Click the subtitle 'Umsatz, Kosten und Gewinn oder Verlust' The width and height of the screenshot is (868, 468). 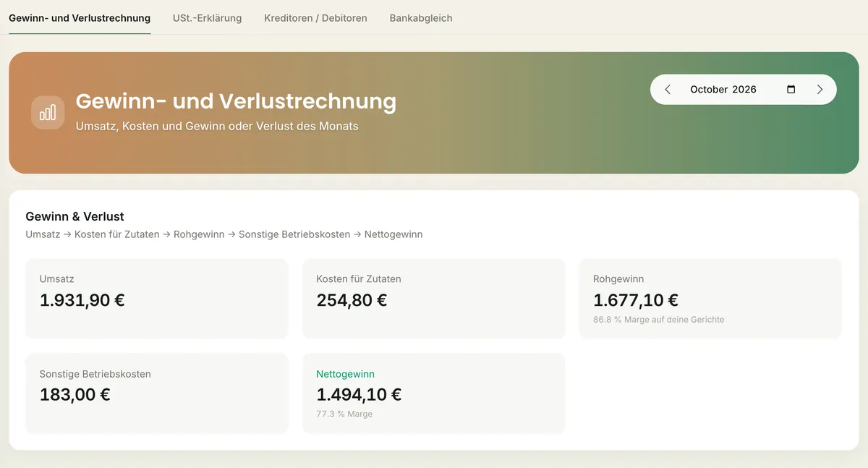point(217,126)
